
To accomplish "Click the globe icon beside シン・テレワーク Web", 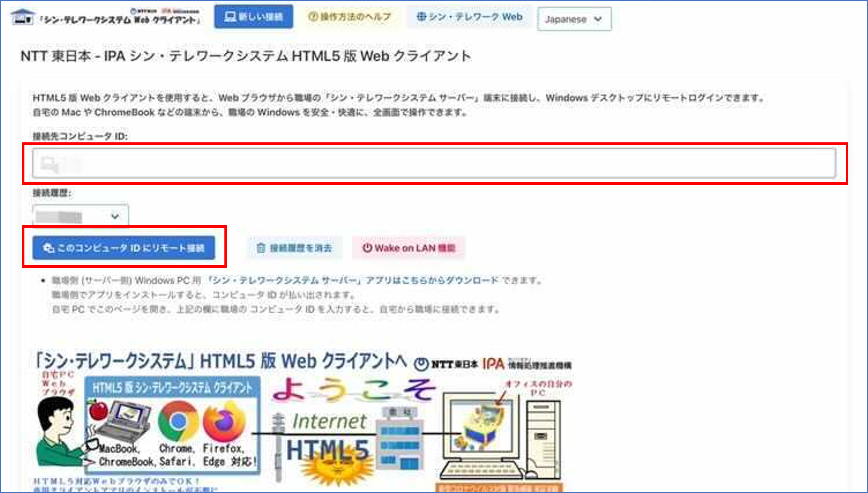I will click(x=421, y=17).
